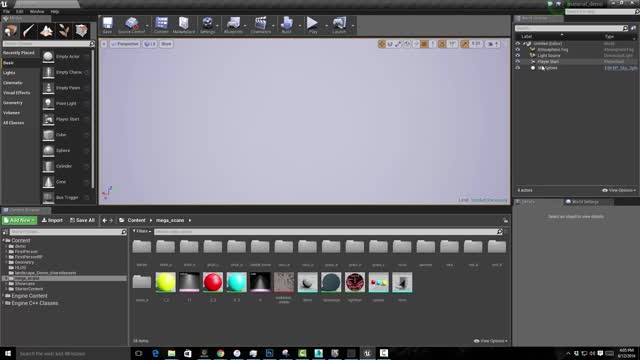This screenshot has width=640, height=360.
Task: Open Source Control from the toolbar
Action: click(131, 25)
